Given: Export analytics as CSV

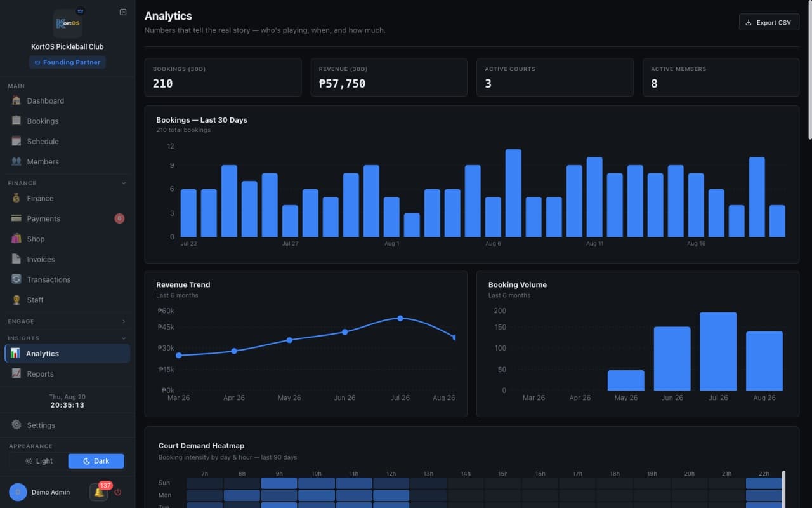Looking at the screenshot, I should (769, 22).
